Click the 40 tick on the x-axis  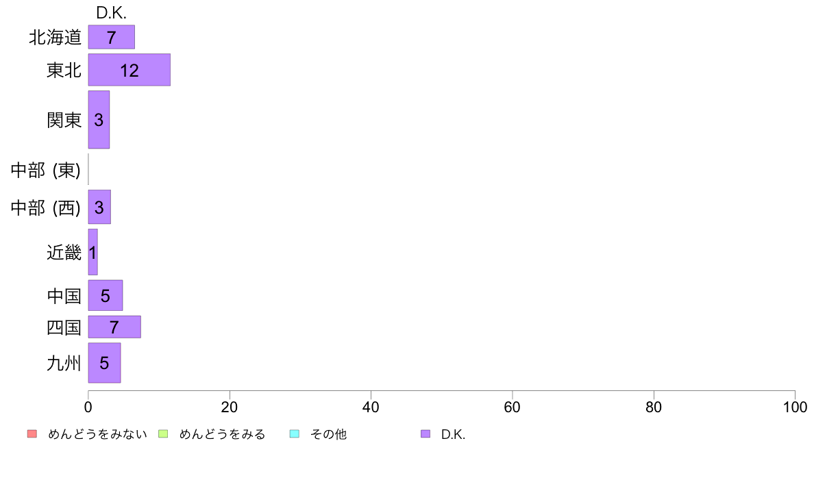point(371,407)
